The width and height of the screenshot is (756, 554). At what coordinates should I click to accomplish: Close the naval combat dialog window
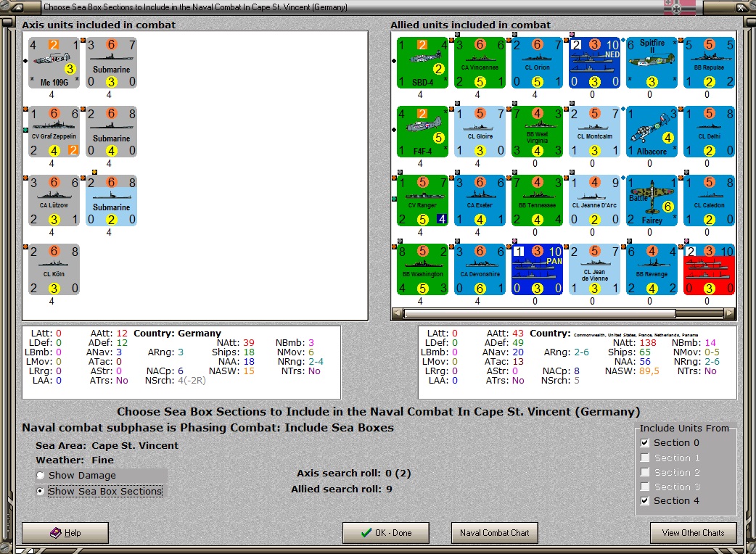click(x=741, y=7)
